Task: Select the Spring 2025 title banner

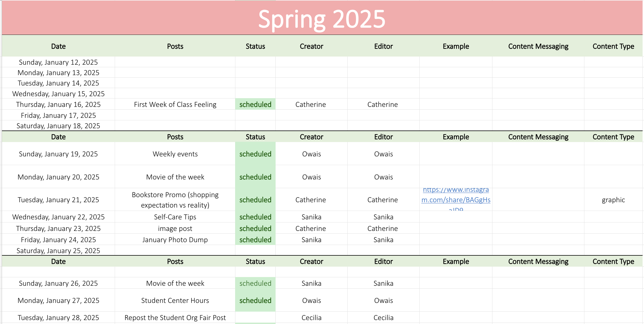Action: pos(322,18)
